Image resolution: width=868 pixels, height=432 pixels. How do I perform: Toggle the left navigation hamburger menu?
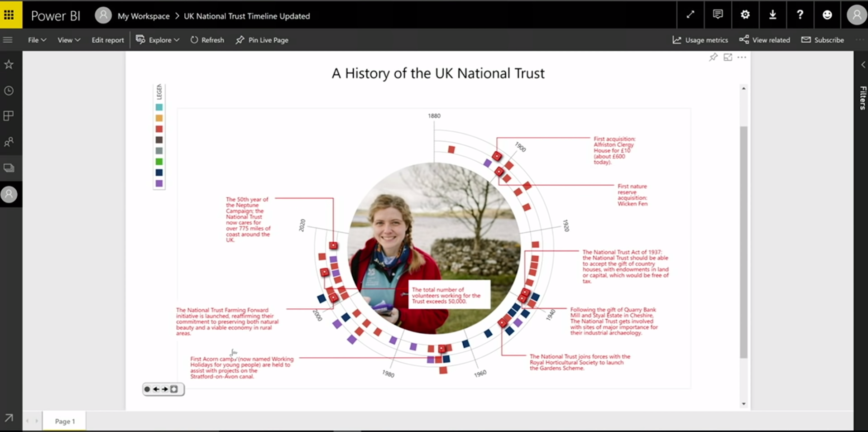[x=8, y=40]
